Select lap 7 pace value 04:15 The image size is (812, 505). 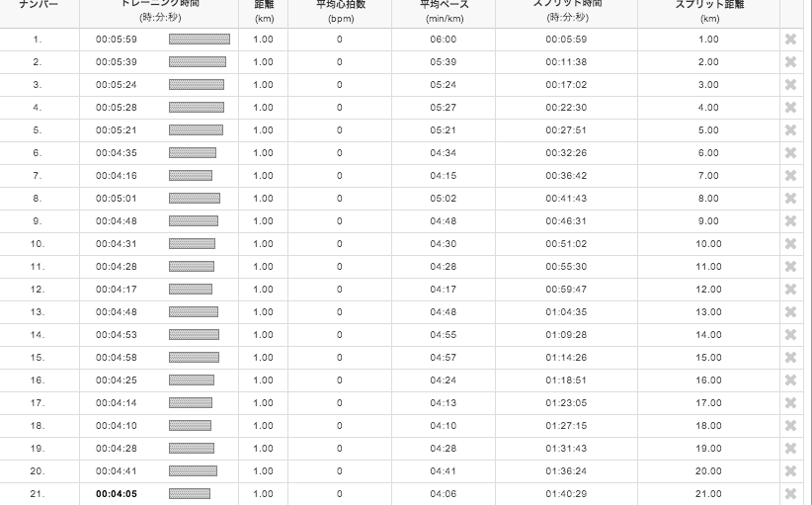click(444, 176)
